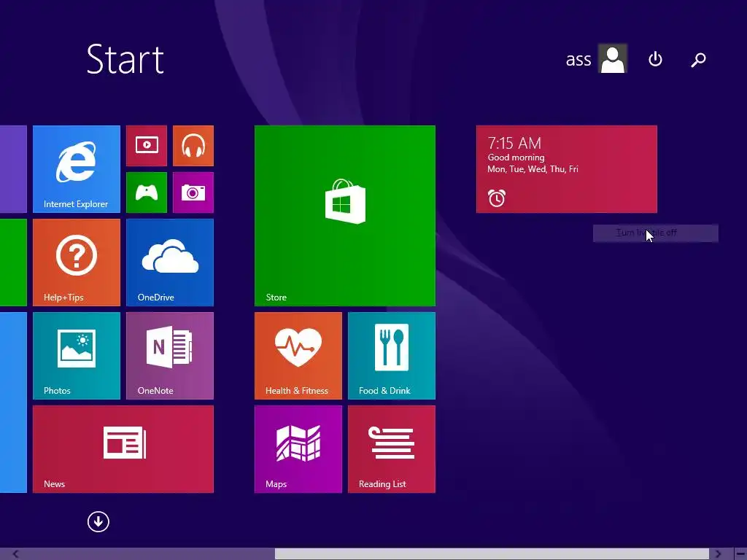Launch the Maps tile

[298, 449]
